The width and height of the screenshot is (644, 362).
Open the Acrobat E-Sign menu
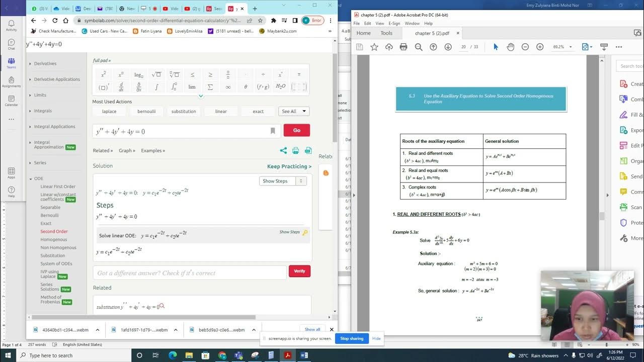pos(394,24)
